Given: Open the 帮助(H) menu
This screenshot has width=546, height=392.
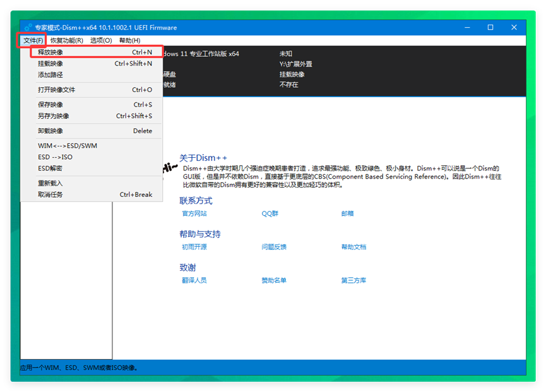Looking at the screenshot, I should (x=131, y=39).
